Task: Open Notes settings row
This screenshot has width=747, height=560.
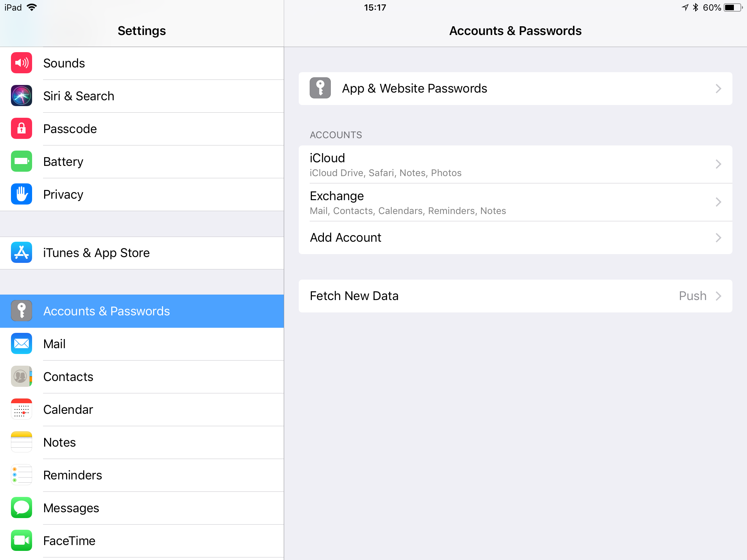Action: pyautogui.click(x=142, y=443)
